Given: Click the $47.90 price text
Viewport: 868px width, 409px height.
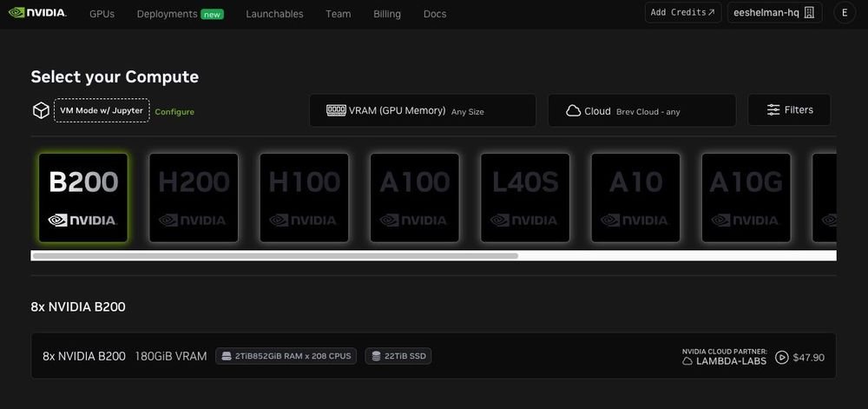Looking at the screenshot, I should [x=809, y=358].
